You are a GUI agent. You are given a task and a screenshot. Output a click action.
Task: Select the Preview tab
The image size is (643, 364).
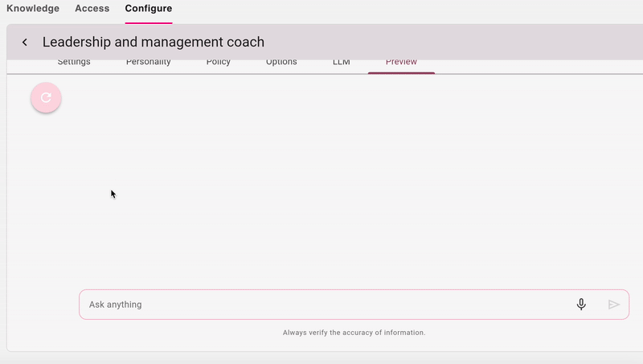401,63
